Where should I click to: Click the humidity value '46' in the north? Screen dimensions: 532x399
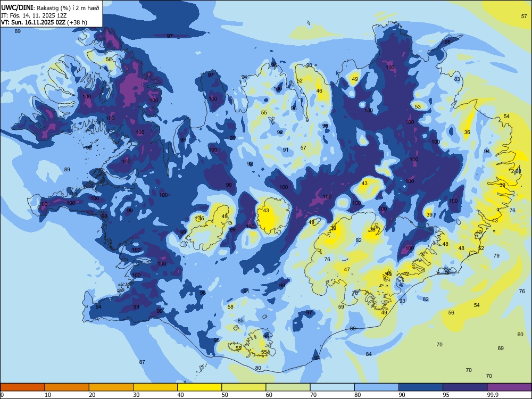pyautogui.click(x=319, y=91)
